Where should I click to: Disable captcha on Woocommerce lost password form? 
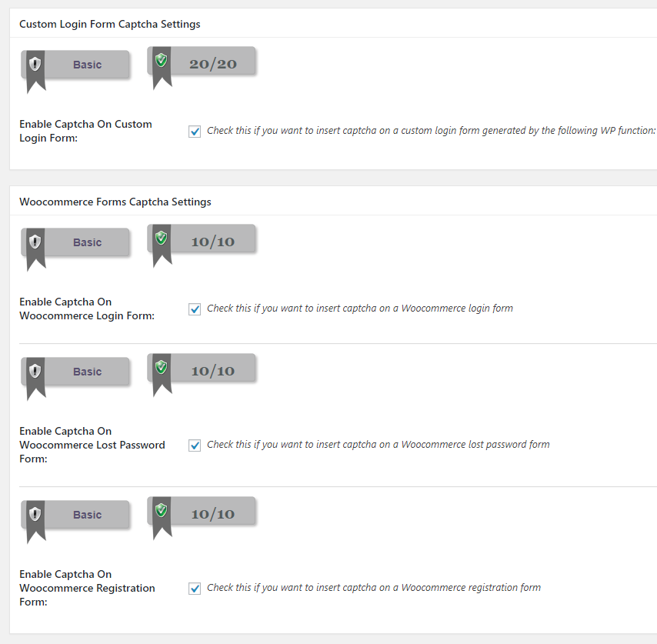coord(195,445)
